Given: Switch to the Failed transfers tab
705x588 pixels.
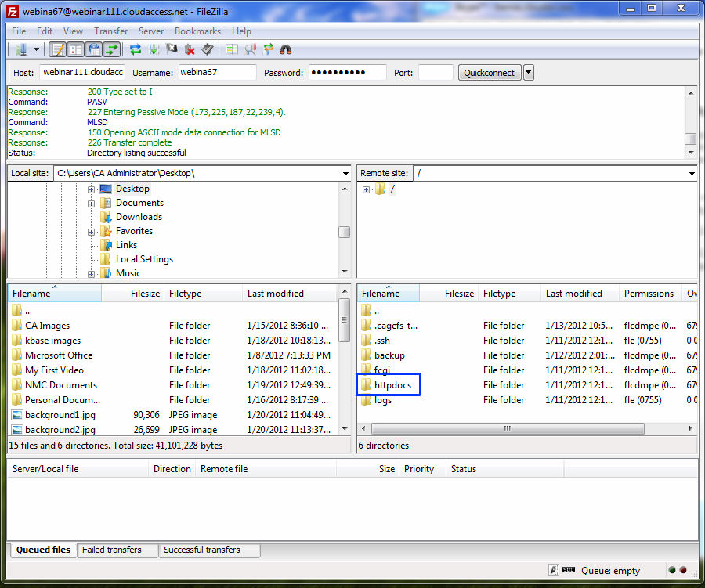Looking at the screenshot, I should (112, 550).
